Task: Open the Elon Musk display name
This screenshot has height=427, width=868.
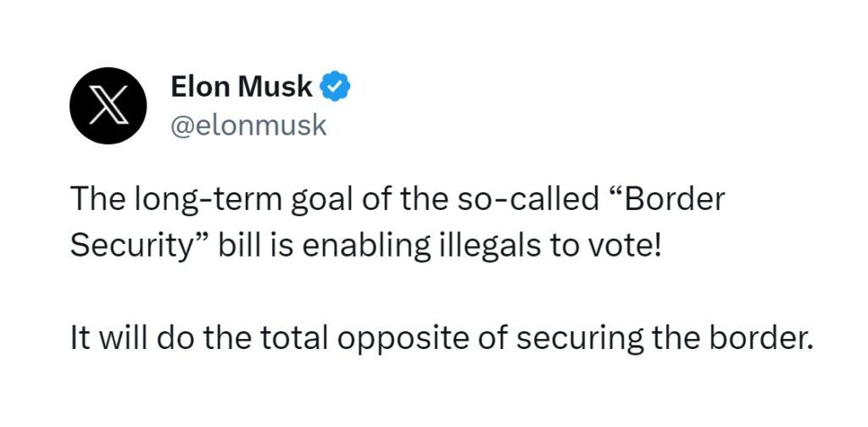Action: pos(242,86)
